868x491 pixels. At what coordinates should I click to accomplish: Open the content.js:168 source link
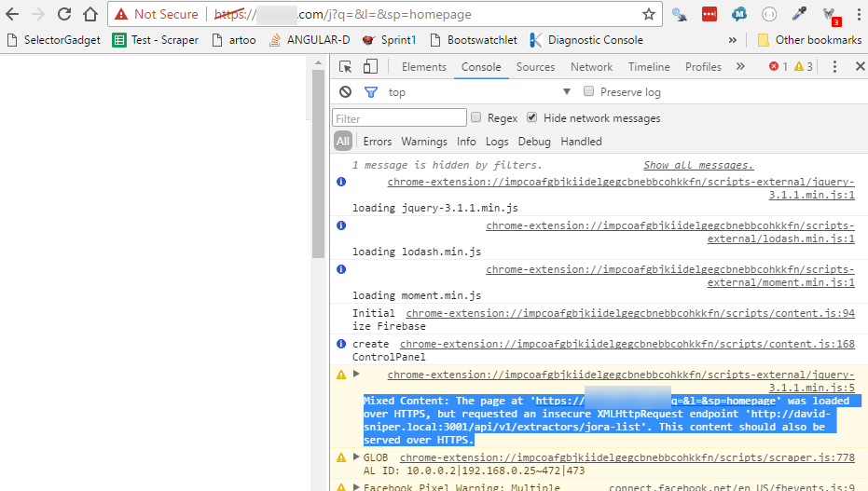coord(627,344)
